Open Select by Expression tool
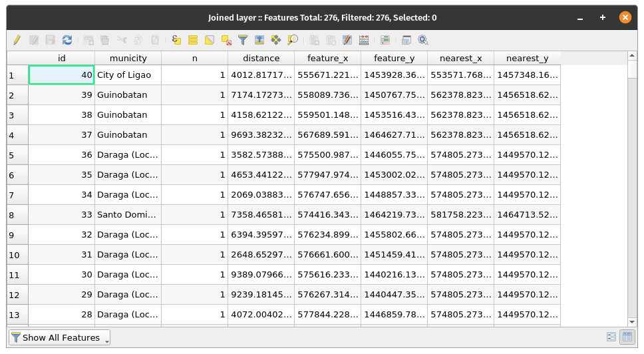 (176, 40)
